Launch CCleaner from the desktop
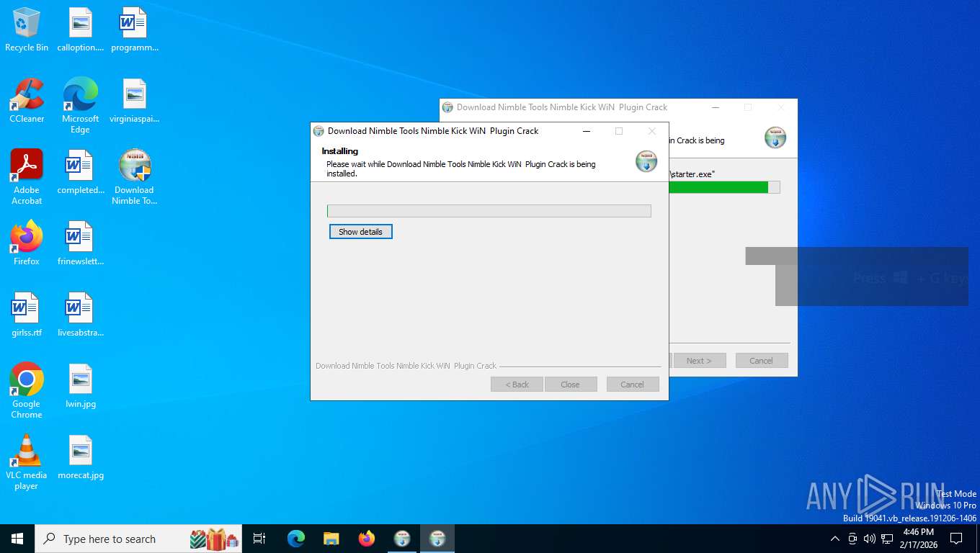The image size is (980, 553). tap(27, 102)
